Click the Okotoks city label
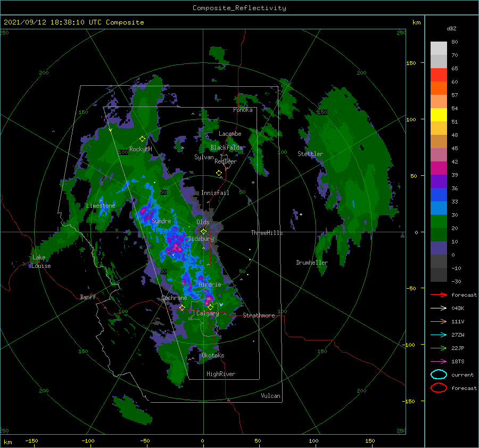The height and width of the screenshot is (448, 479). coord(213,355)
